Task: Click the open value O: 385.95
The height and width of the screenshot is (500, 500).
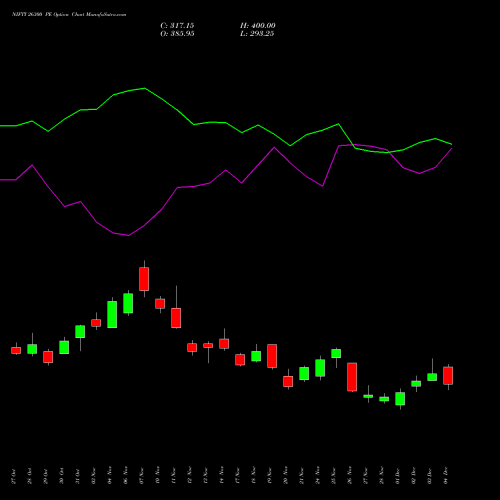Action: coord(177,34)
